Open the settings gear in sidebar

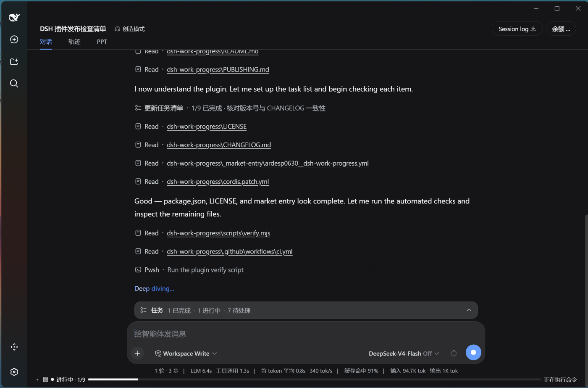pyautogui.click(x=14, y=372)
